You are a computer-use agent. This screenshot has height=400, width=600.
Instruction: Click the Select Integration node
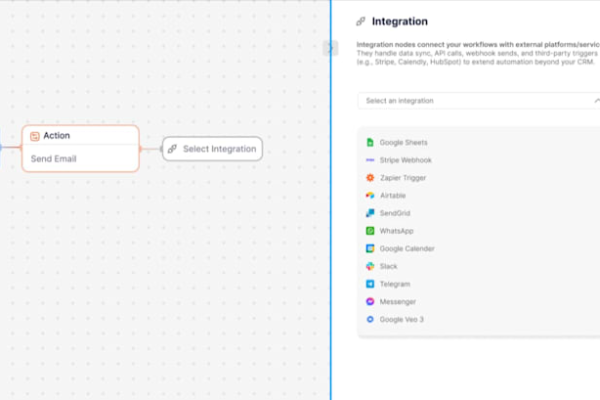tap(212, 149)
